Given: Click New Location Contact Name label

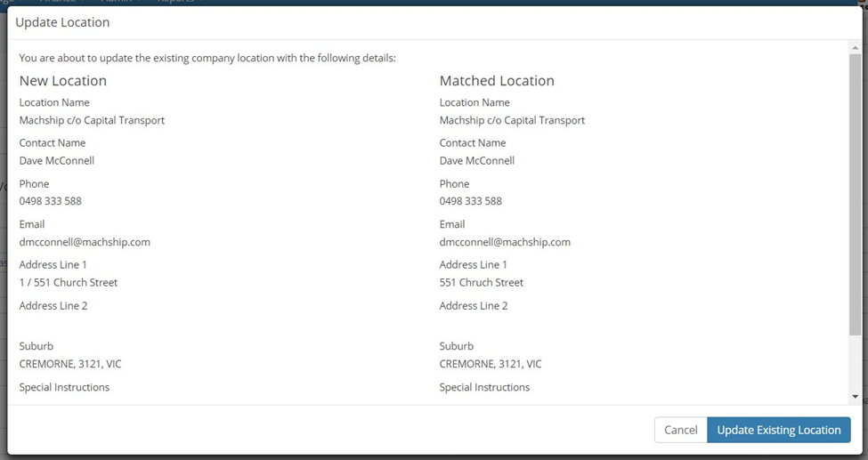Looking at the screenshot, I should [x=53, y=143].
